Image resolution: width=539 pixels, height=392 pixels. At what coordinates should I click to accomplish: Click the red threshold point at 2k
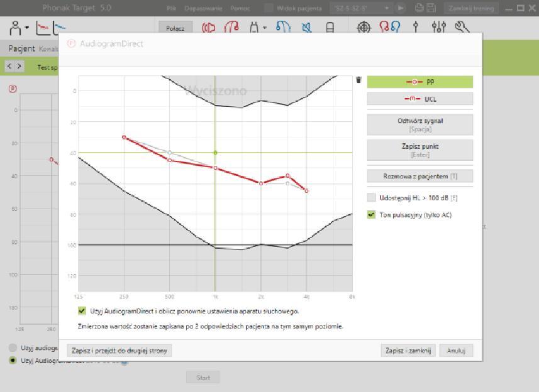tap(261, 183)
